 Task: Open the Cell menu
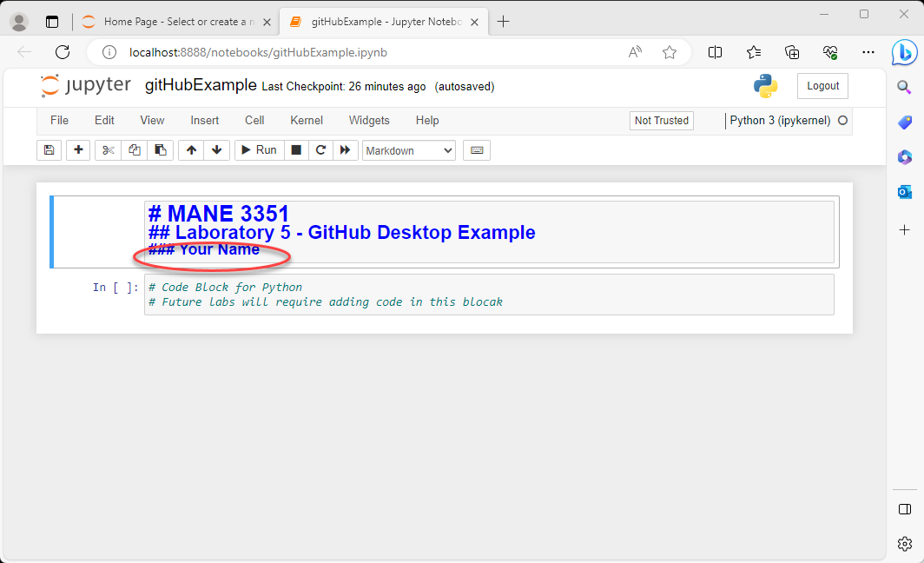[x=254, y=121]
